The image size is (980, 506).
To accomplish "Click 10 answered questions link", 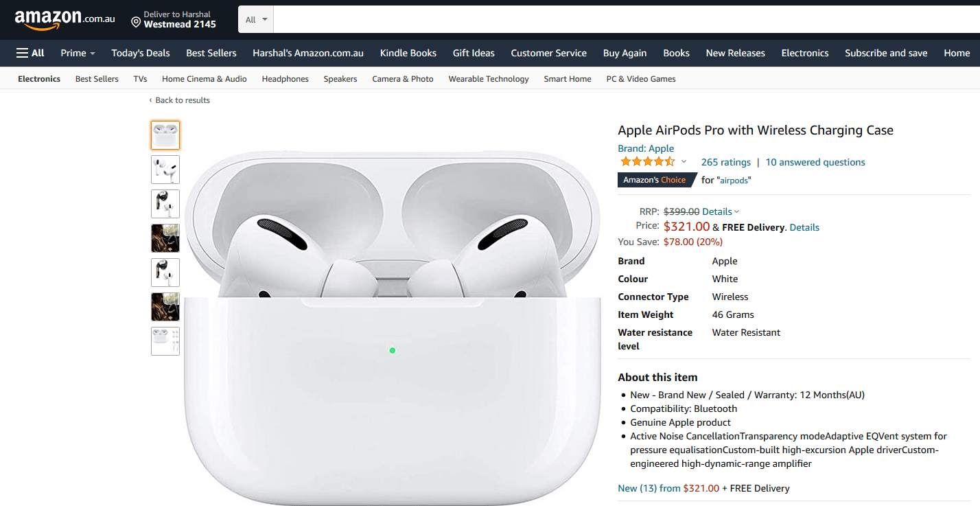I will point(815,162).
